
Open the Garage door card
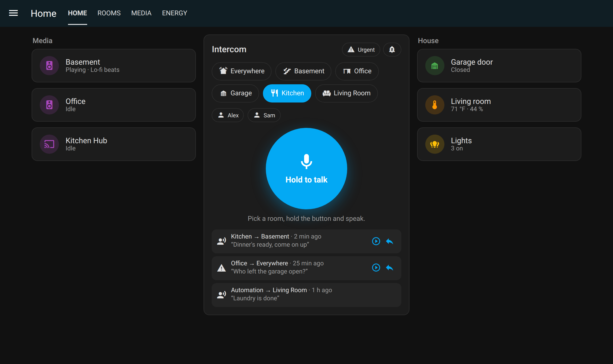[499, 65]
